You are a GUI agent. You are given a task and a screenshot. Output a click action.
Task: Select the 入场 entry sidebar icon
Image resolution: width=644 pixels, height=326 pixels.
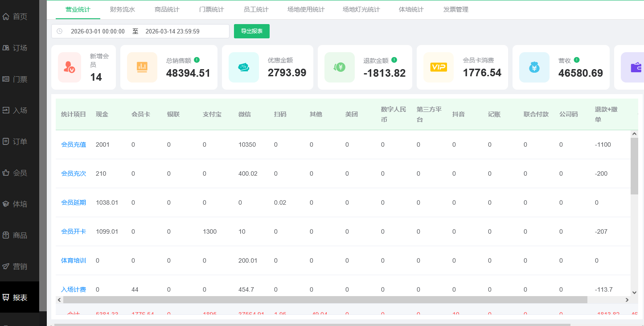pyautogui.click(x=5, y=110)
